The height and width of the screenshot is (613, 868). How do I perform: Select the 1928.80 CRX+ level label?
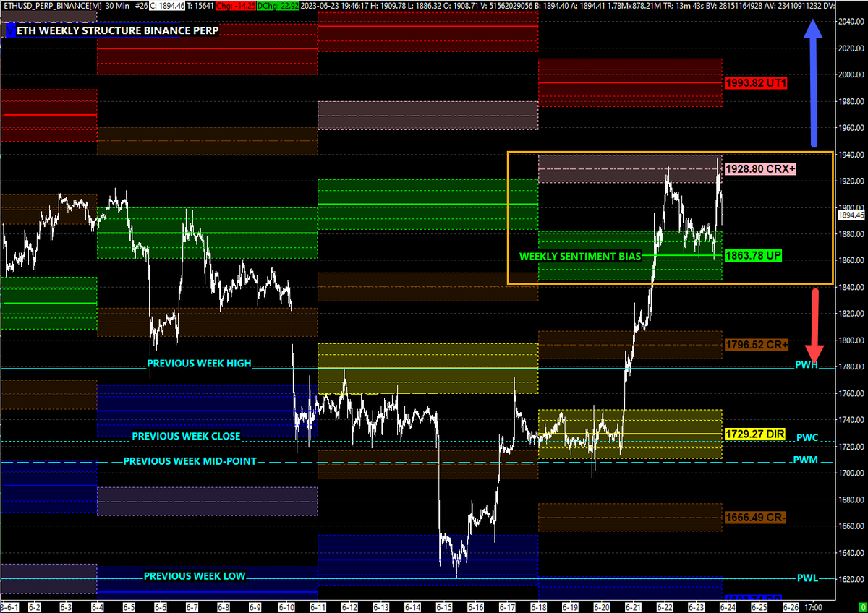[760, 168]
